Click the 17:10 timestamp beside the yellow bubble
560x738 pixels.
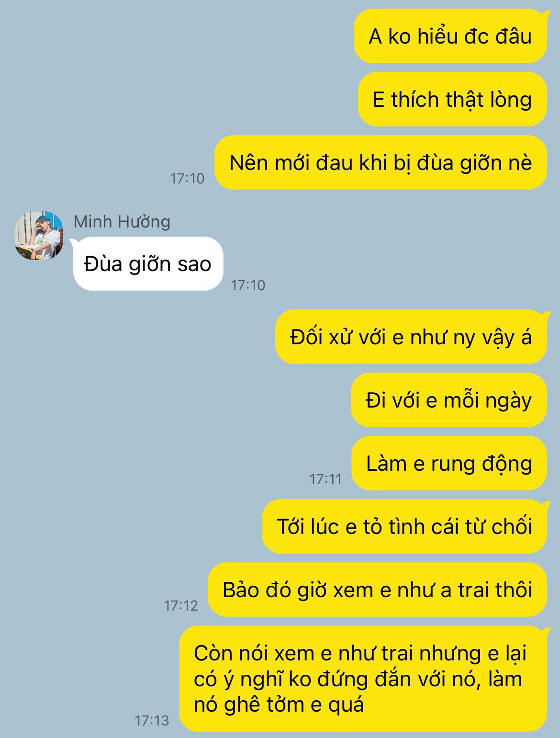point(187,179)
